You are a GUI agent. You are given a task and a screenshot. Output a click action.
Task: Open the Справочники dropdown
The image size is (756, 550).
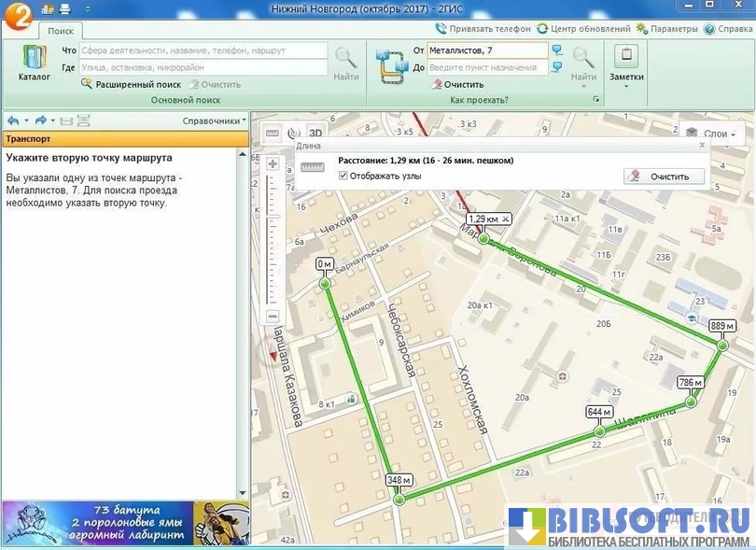(x=215, y=120)
